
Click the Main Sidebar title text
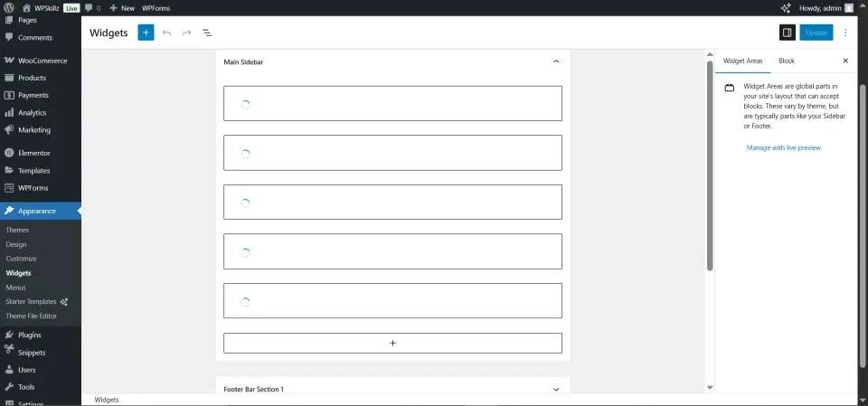(x=243, y=62)
